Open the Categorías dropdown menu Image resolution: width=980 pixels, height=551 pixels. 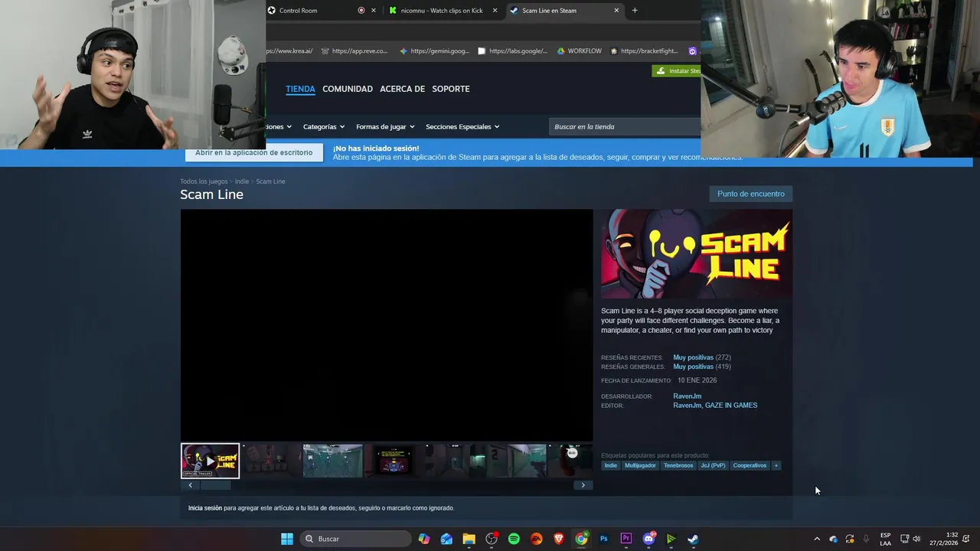(323, 127)
